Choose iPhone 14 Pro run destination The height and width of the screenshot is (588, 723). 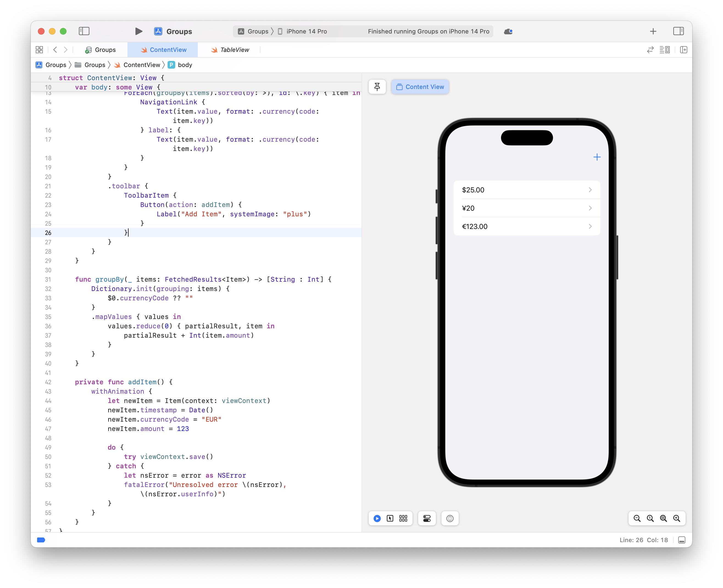tap(303, 32)
